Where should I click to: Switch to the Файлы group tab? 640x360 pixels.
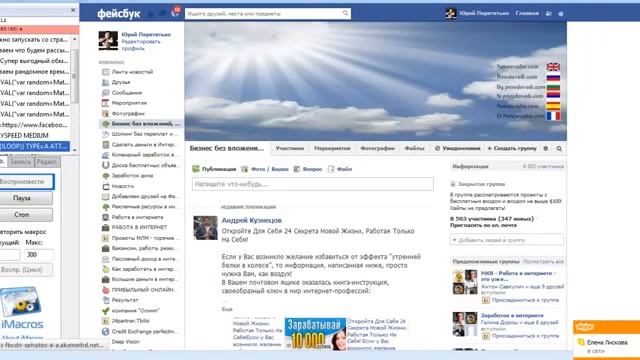(414, 149)
